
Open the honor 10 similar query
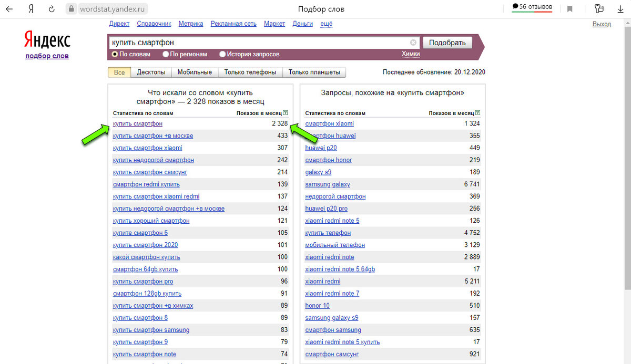point(317,306)
